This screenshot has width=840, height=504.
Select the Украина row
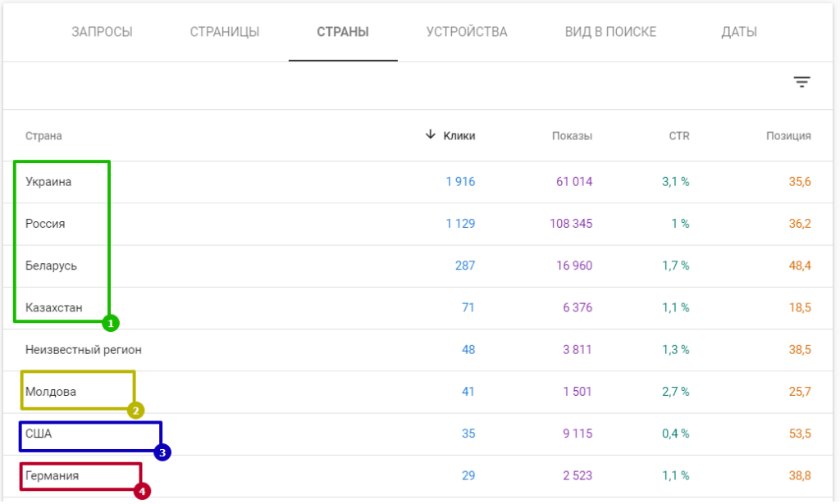(x=418, y=182)
